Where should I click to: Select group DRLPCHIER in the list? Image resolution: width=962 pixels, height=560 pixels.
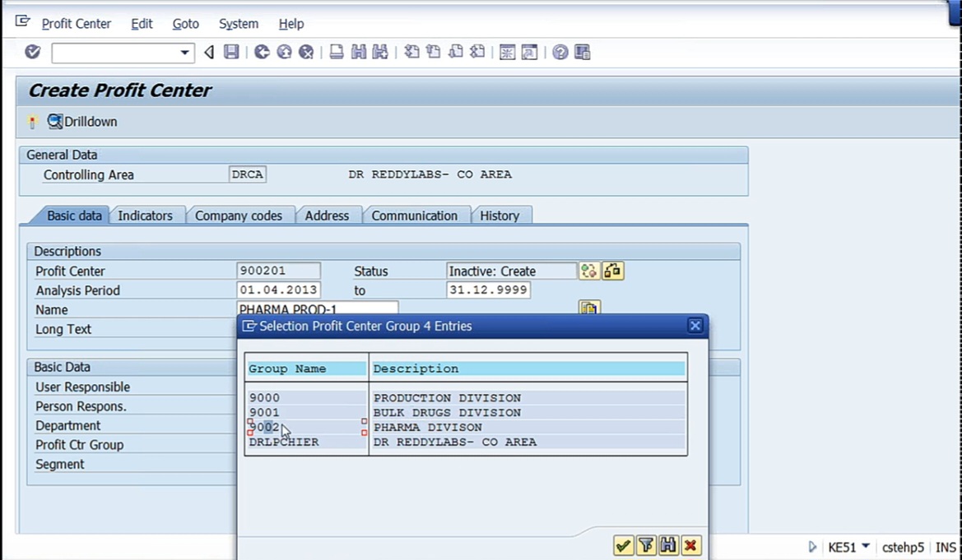click(284, 442)
